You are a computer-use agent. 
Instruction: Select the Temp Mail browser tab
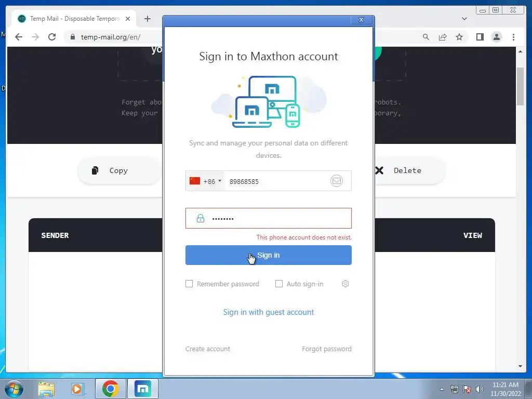coord(74,19)
